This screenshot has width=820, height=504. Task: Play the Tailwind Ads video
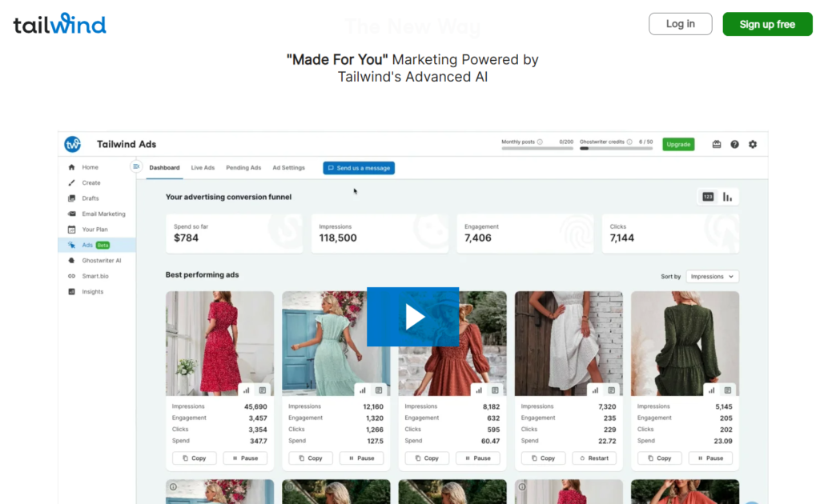pyautogui.click(x=412, y=317)
